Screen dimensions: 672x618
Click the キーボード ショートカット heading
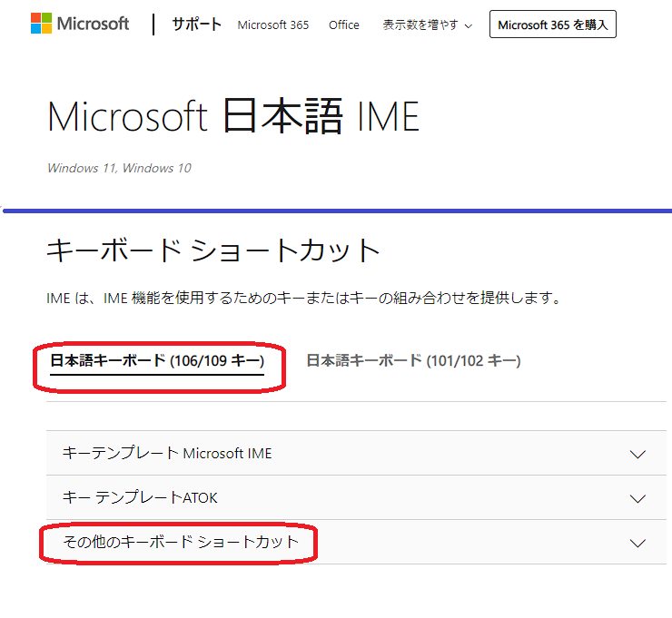213,250
